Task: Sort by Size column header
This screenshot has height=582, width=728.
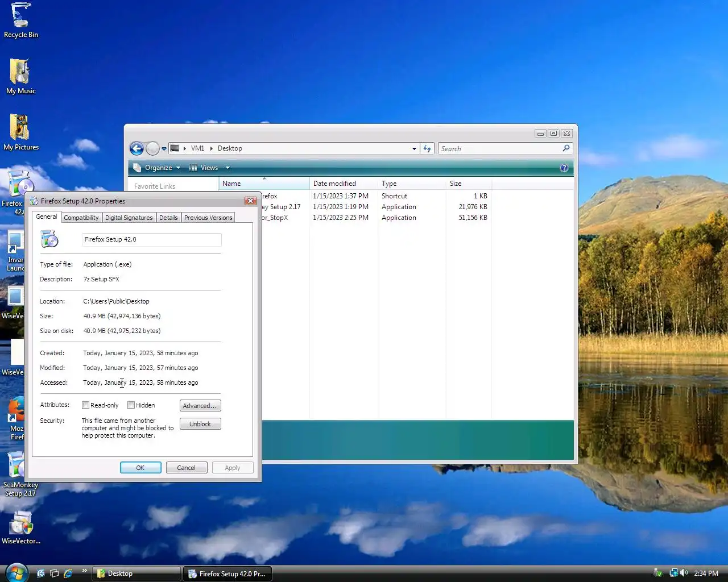Action: (x=469, y=184)
